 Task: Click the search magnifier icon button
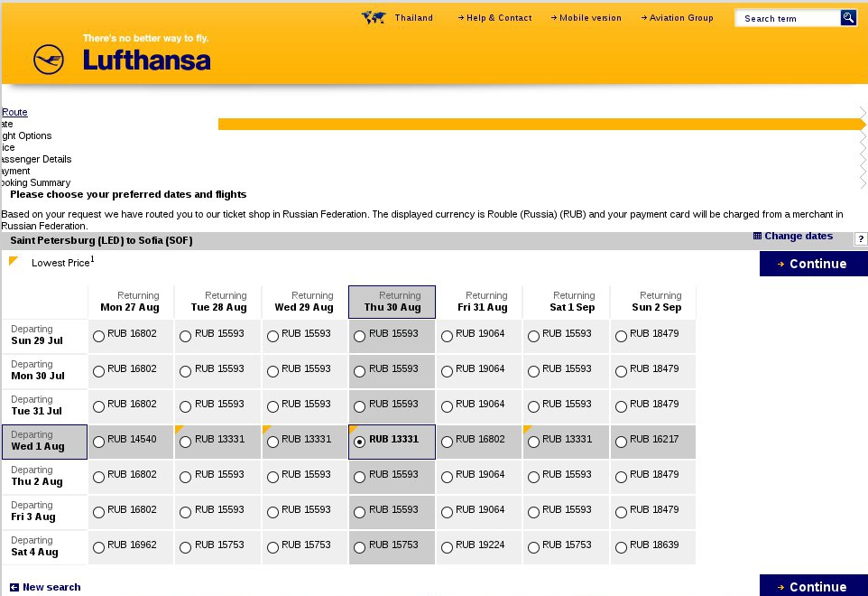tap(848, 18)
